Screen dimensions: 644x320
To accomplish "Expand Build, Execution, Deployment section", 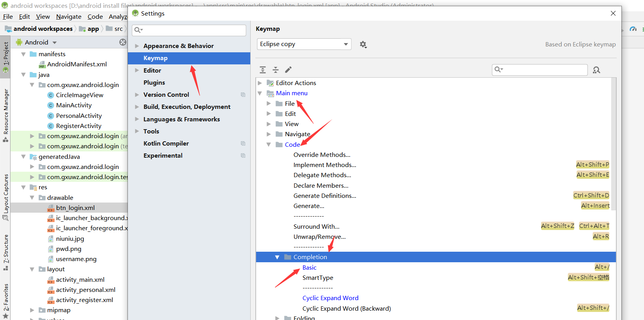I will coord(137,107).
